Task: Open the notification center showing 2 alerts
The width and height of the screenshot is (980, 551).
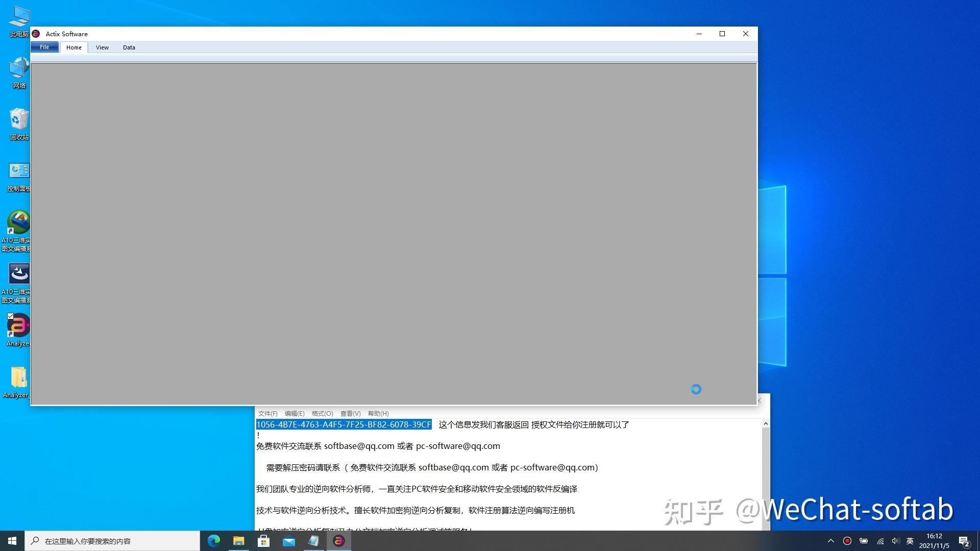Action: [964, 541]
